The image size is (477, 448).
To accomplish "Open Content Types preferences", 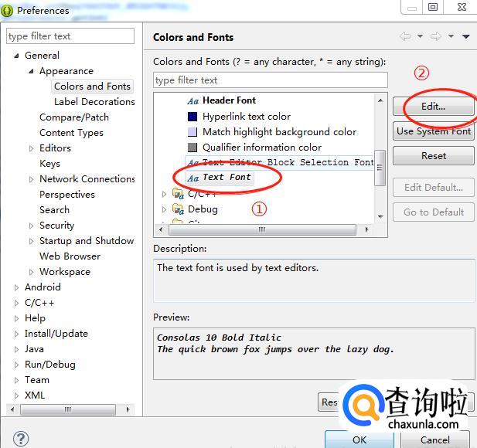I will point(71,133).
